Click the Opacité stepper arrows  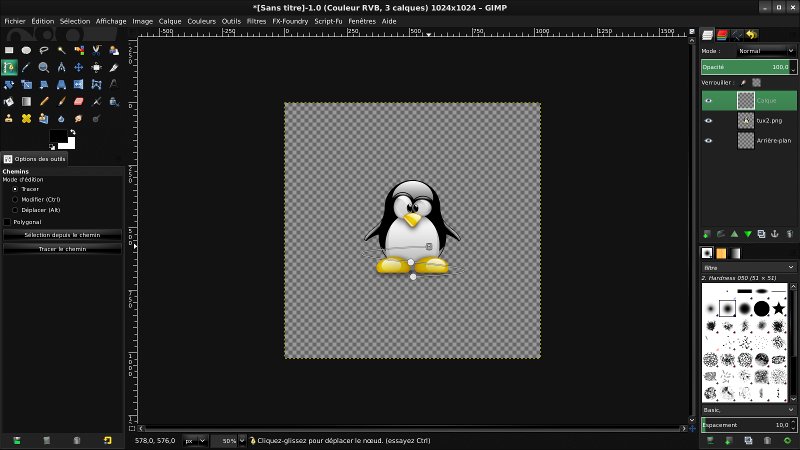pos(793,67)
